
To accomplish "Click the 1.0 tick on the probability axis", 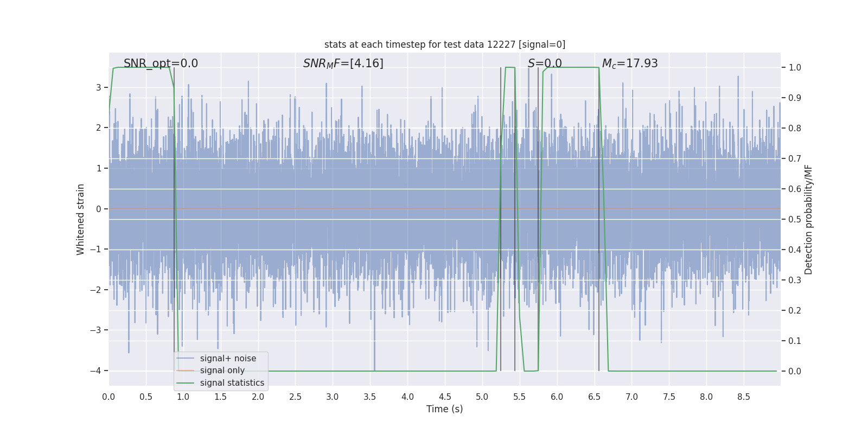I will click(x=795, y=68).
